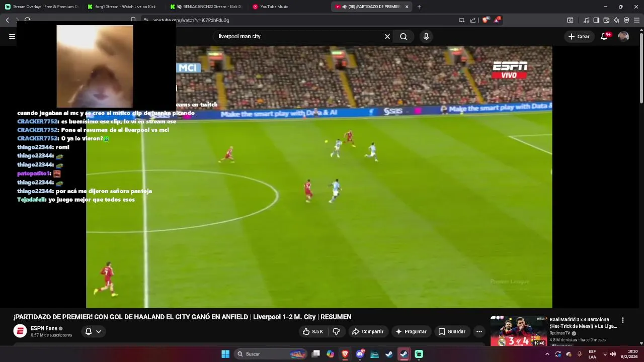The height and width of the screenshot is (362, 644).
Task: Open the speaker volume tray icon
Action: click(x=613, y=354)
